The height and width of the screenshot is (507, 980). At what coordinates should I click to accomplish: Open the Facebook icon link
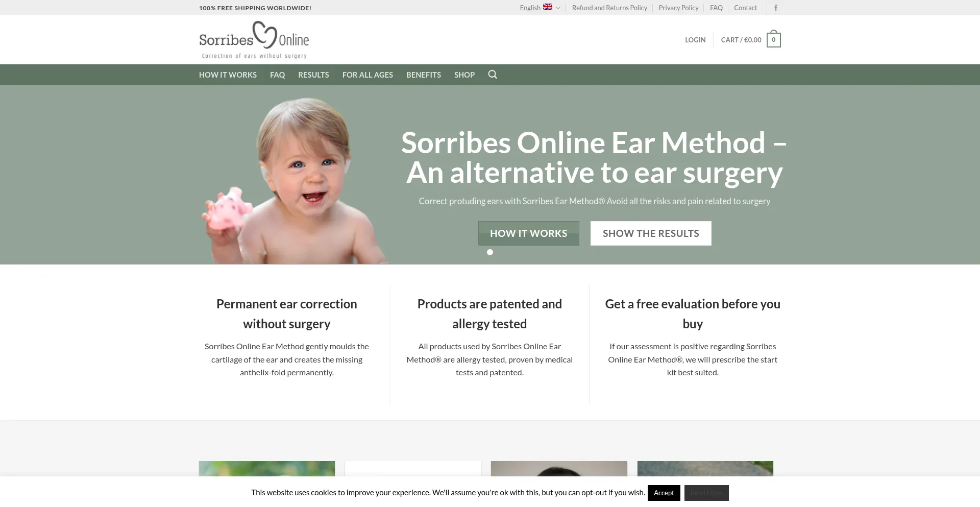(x=776, y=8)
